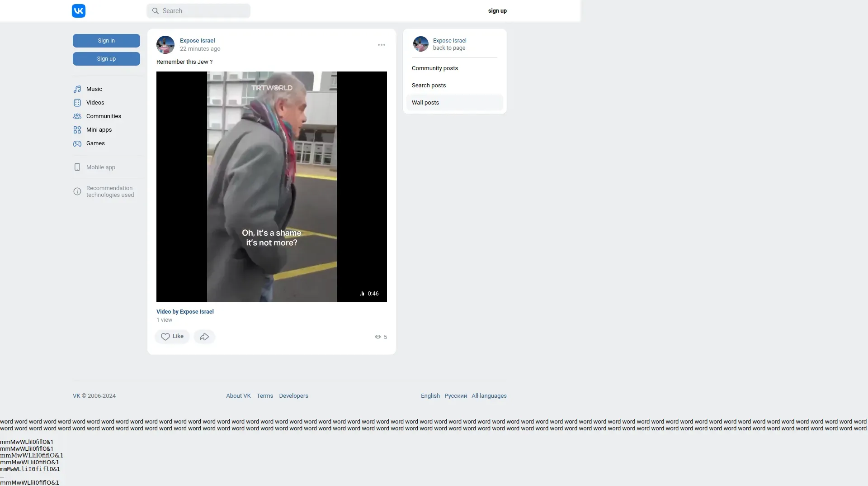This screenshot has height=486, width=868.
Task: Open About VK footer link
Action: tap(238, 396)
